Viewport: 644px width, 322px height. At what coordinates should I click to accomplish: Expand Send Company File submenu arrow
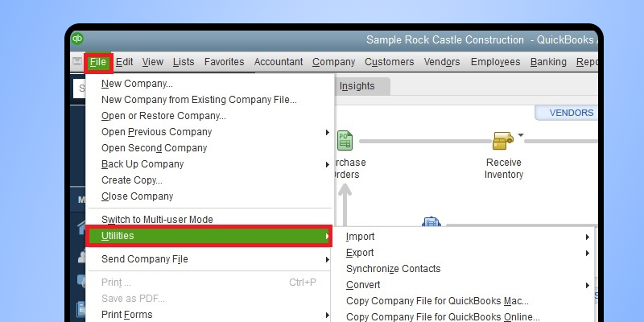tap(328, 259)
